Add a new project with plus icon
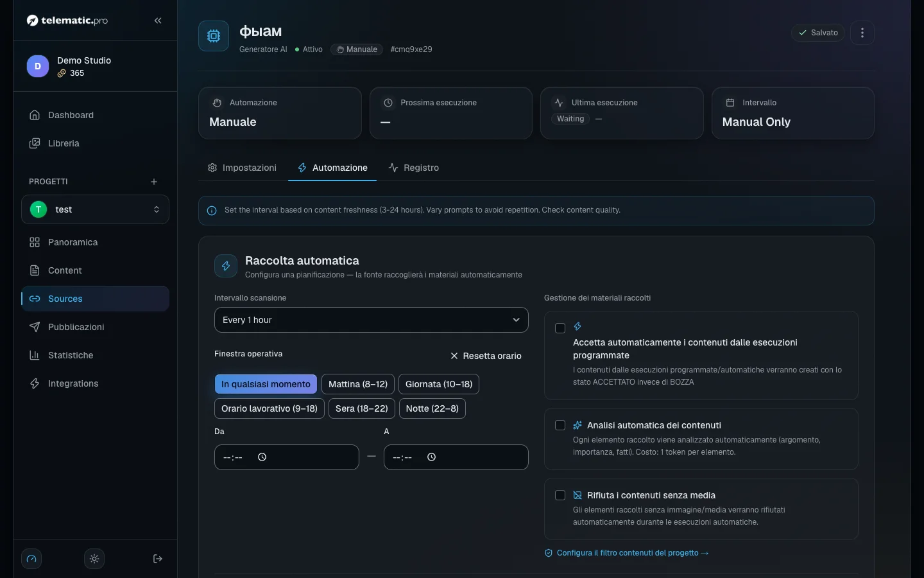The width and height of the screenshot is (924, 578). pos(154,182)
